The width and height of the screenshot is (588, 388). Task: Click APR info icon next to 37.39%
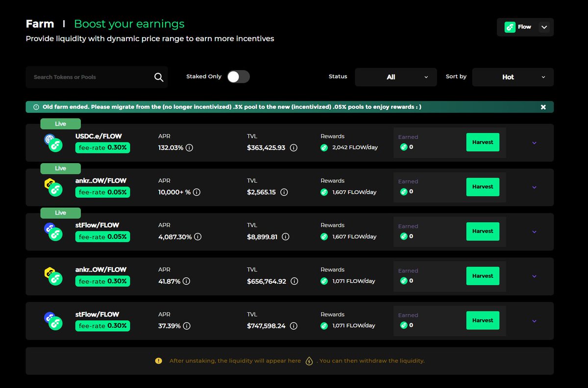(x=187, y=326)
